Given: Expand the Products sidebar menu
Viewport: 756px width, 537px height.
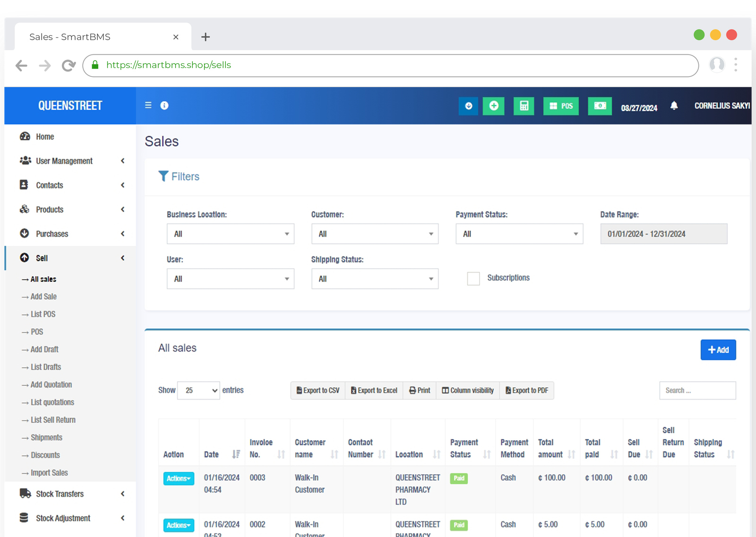Looking at the screenshot, I should point(50,209).
